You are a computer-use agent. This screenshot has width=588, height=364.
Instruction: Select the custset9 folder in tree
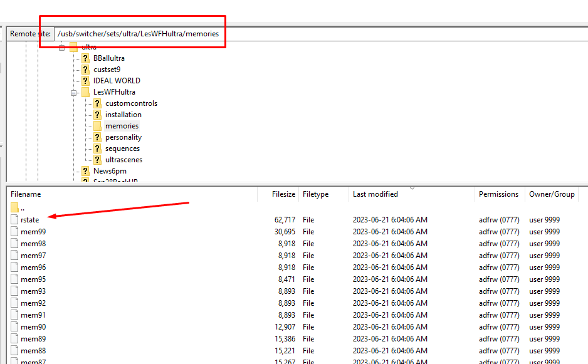click(107, 70)
